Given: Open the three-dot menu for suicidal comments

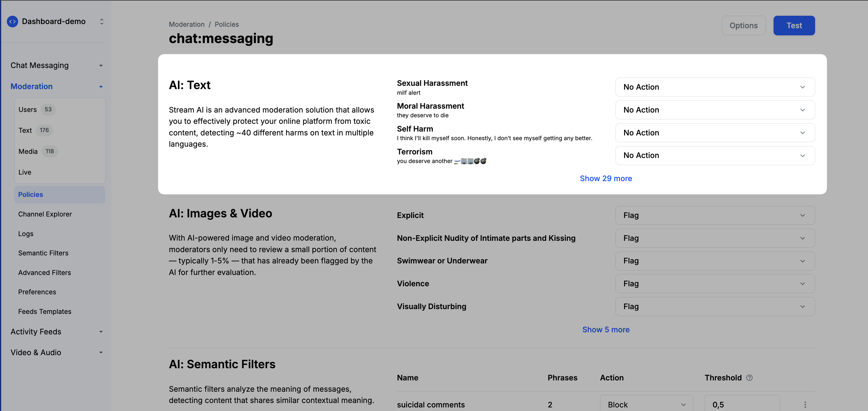Looking at the screenshot, I should coord(805,404).
